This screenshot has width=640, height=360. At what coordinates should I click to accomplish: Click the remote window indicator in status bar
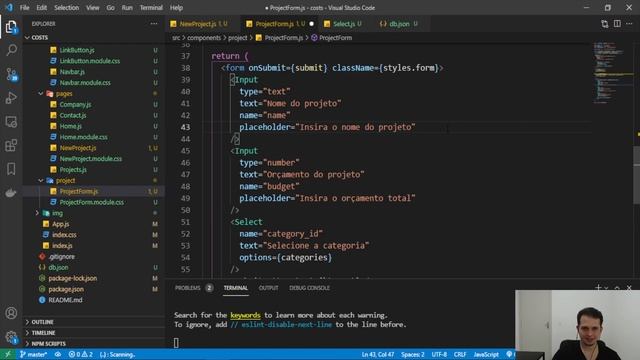coord(8,354)
